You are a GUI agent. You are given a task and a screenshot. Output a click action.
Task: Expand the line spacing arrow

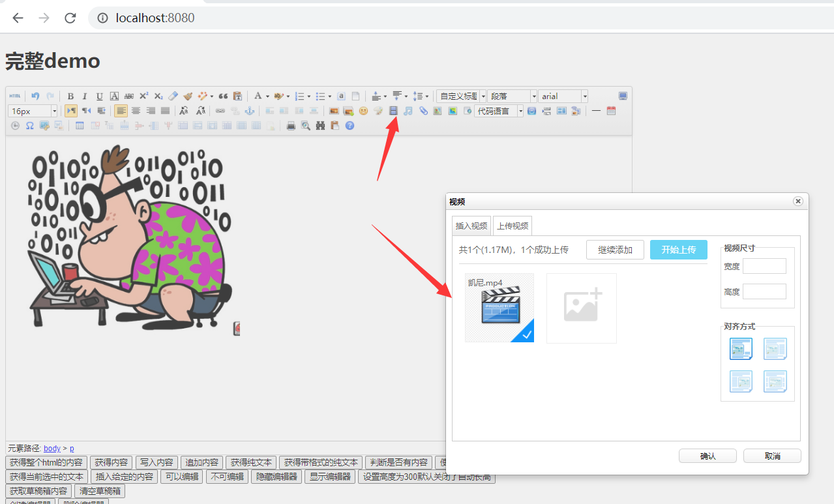coord(427,96)
